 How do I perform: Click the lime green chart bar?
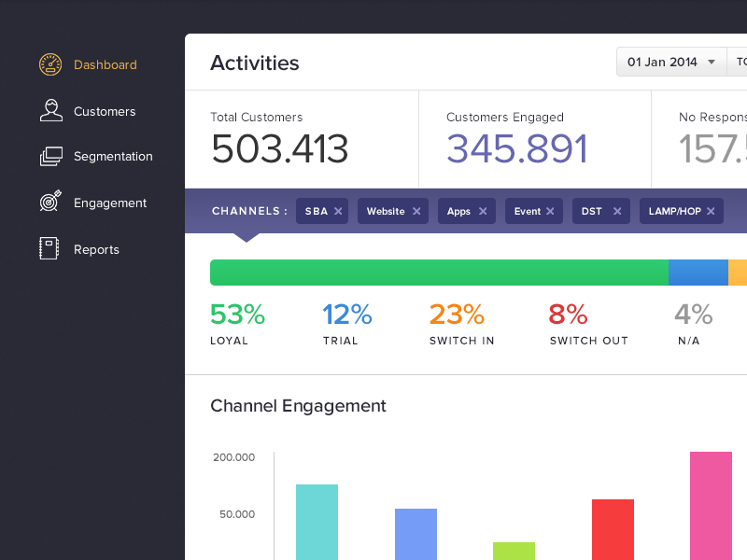pos(514,551)
